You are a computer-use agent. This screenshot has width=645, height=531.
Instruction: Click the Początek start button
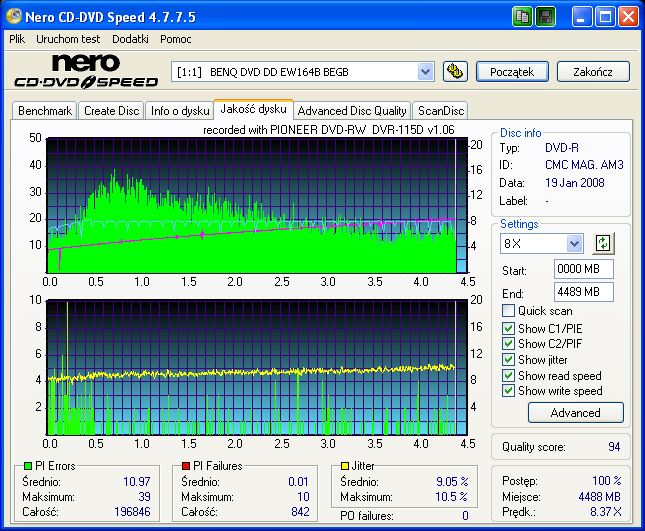coord(512,72)
